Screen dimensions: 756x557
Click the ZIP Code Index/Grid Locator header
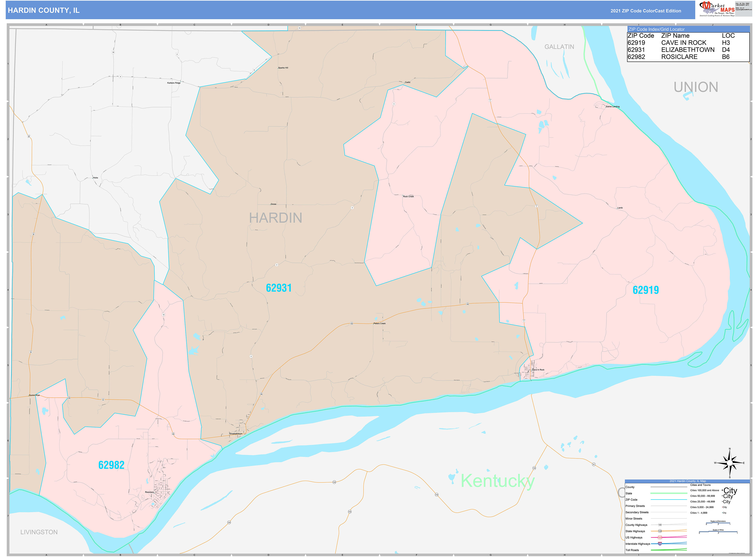[656, 29]
